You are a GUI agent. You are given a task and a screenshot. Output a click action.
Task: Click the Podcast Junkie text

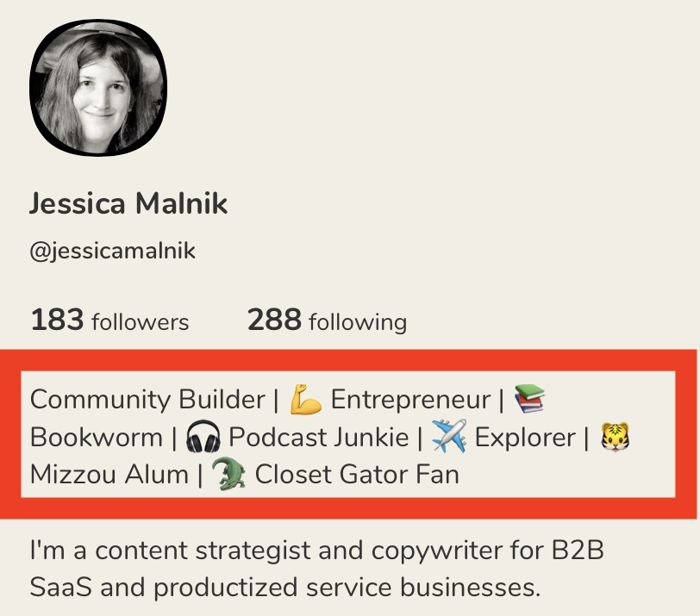click(x=318, y=438)
